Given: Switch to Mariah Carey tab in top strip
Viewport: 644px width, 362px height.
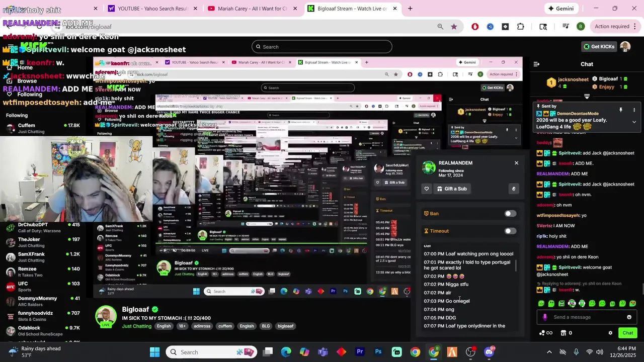Looking at the screenshot, I should [252, 9].
